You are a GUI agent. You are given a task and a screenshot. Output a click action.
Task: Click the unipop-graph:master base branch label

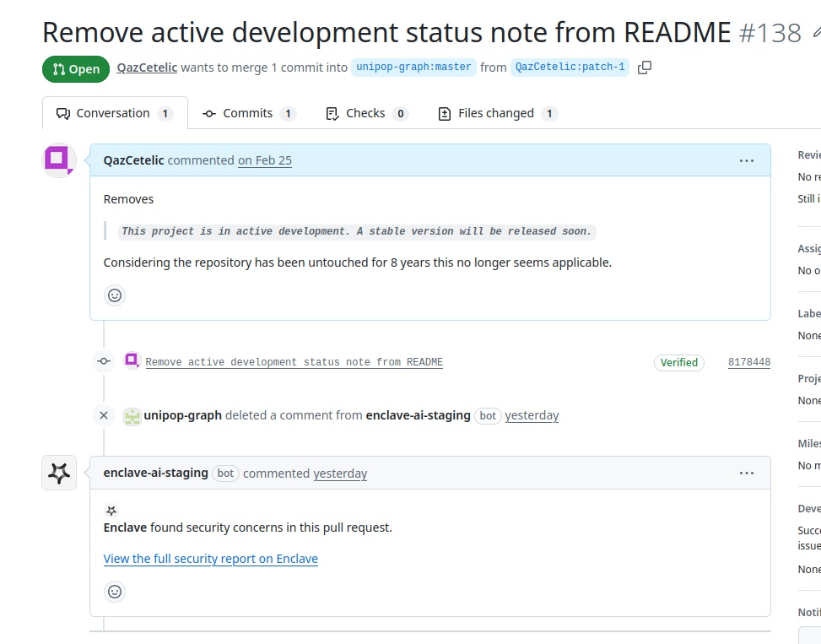[413, 68]
